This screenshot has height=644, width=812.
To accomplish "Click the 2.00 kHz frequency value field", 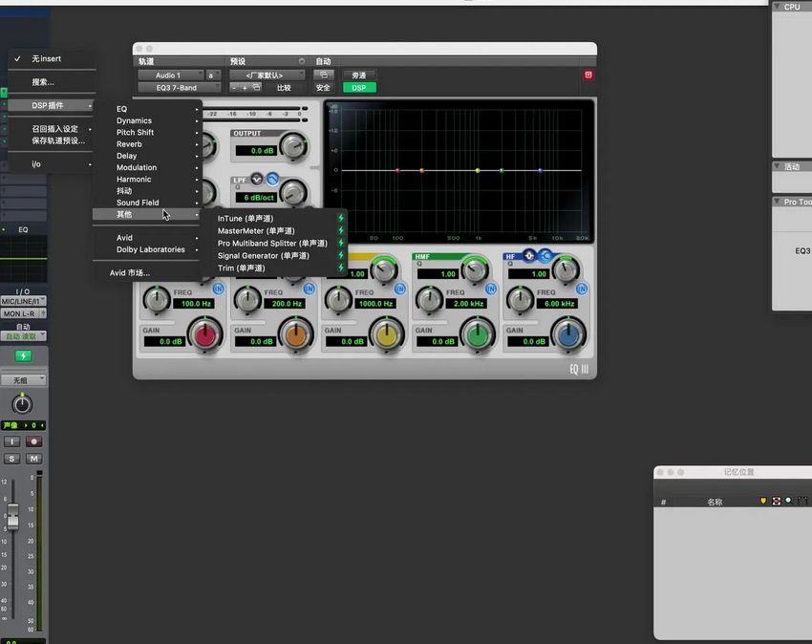I will click(467, 304).
